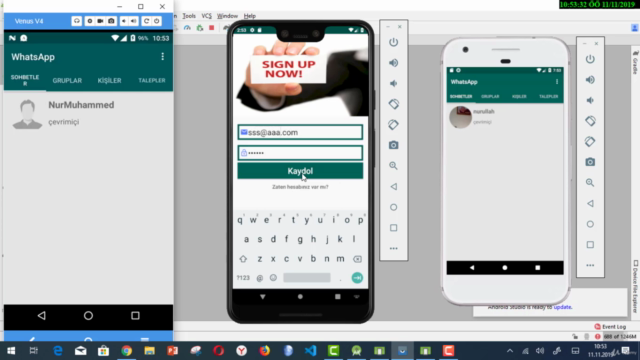Tap the emoji key on the emulator keyboard

[x=273, y=278]
